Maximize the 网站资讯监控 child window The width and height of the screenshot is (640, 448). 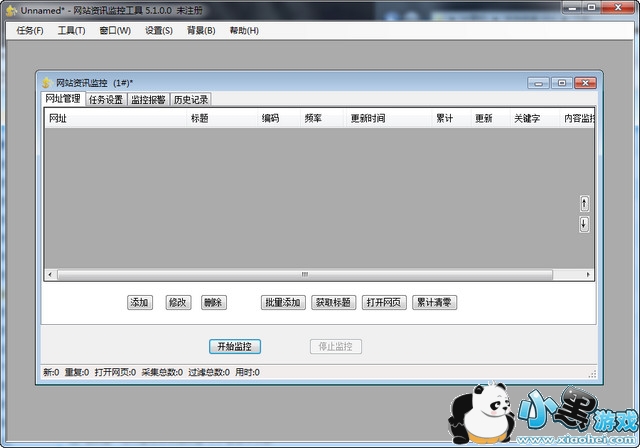[x=562, y=83]
